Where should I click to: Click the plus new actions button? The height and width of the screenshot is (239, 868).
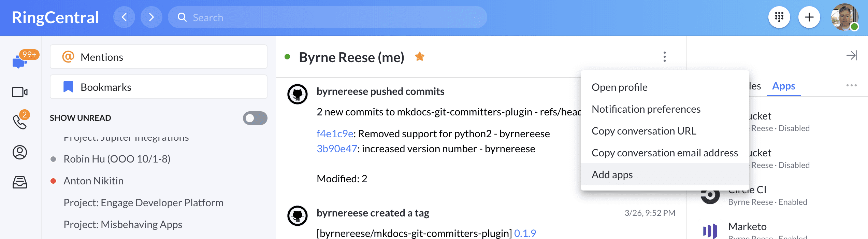tap(809, 17)
